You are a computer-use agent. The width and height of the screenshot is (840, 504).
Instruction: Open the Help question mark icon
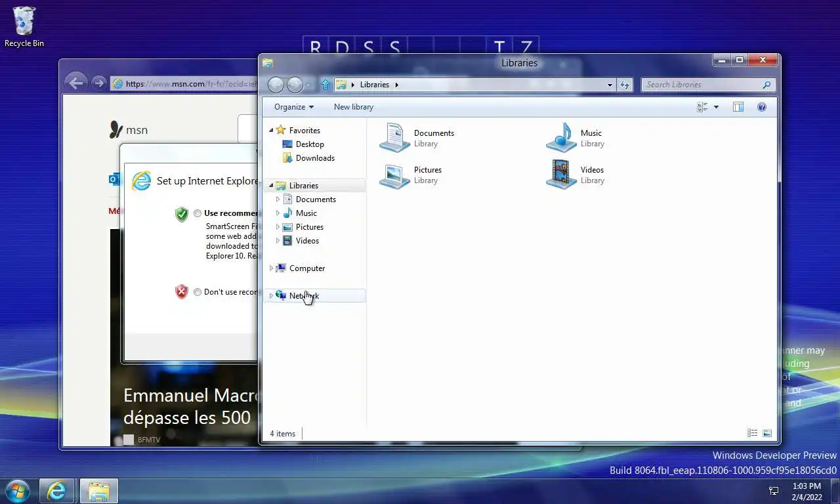(x=762, y=107)
